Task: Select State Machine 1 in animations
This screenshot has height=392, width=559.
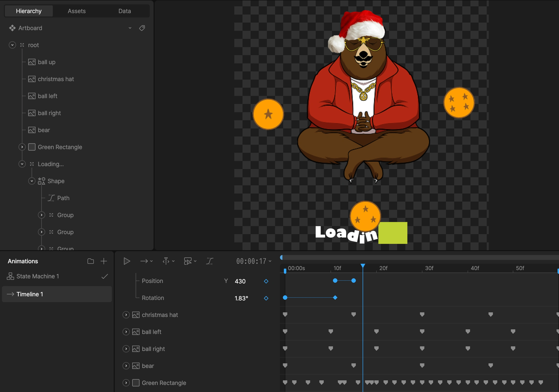Action: 38,276
